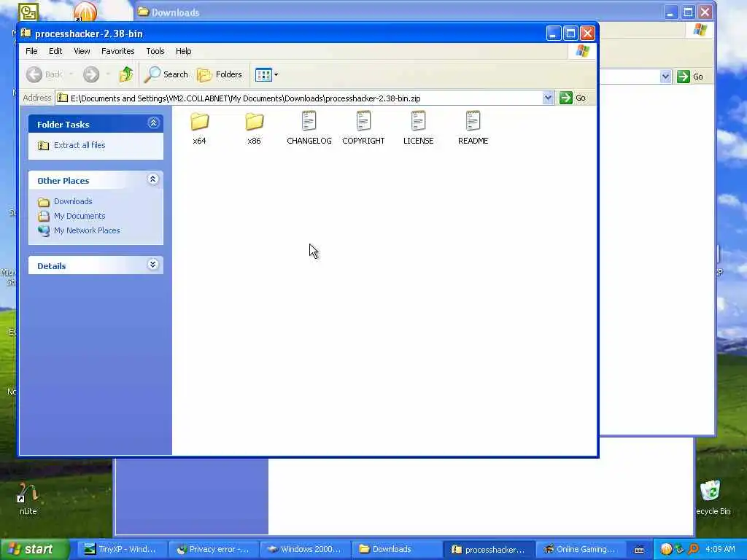Click the processhacker title bar zip icon
Image resolution: width=747 pixels, height=560 pixels.
[x=26, y=34]
